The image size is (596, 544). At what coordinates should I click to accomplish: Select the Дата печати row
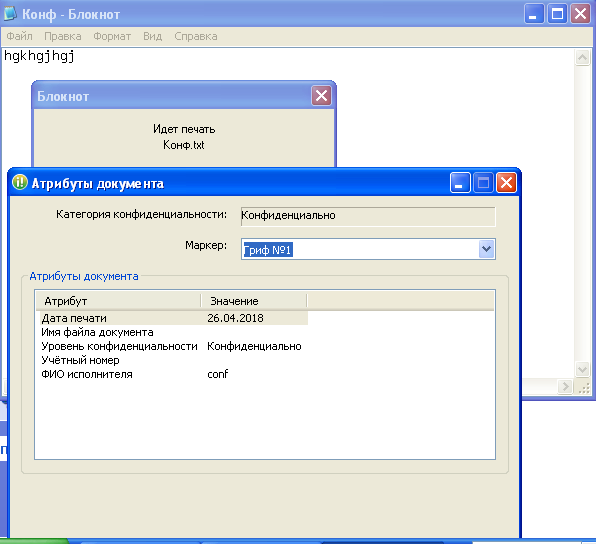pos(173,318)
